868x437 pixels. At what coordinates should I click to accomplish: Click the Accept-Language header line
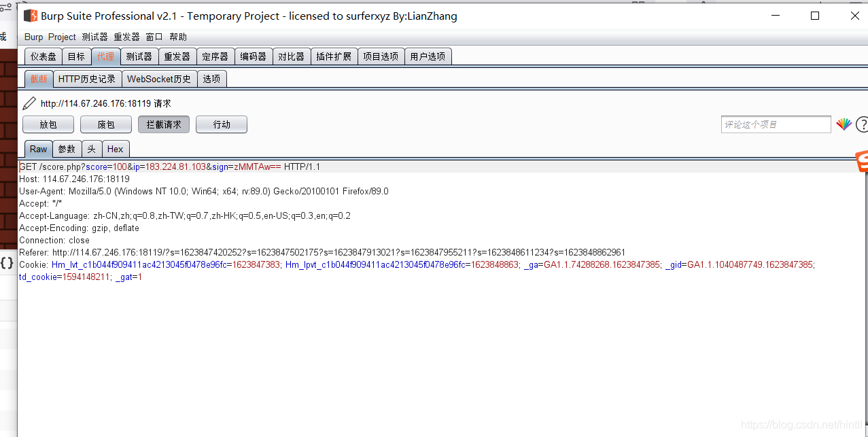tap(185, 215)
